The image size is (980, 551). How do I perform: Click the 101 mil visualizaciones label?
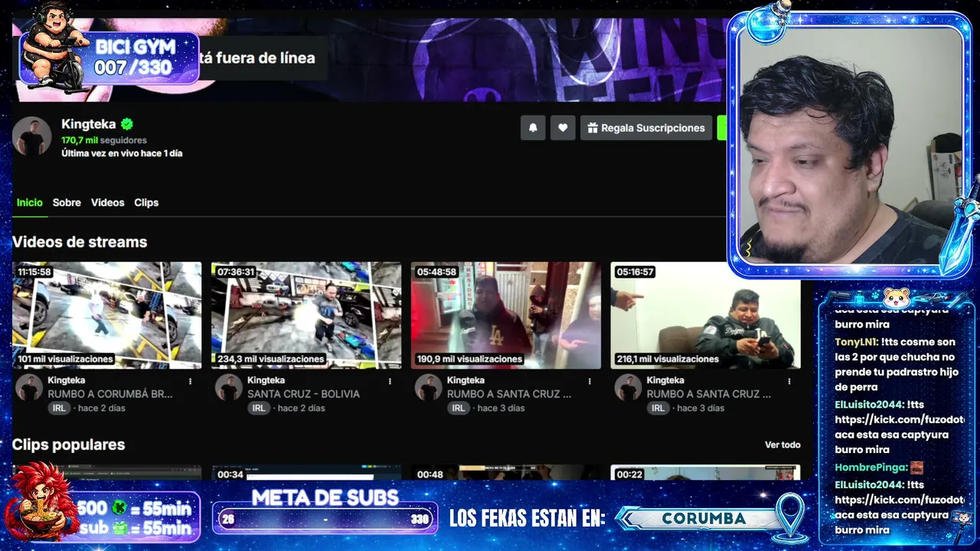tap(66, 359)
